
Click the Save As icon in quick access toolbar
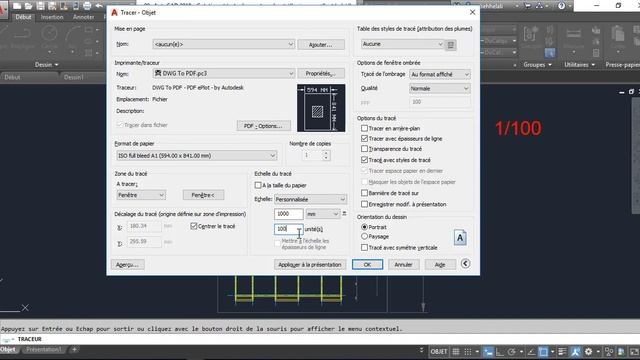52,6
